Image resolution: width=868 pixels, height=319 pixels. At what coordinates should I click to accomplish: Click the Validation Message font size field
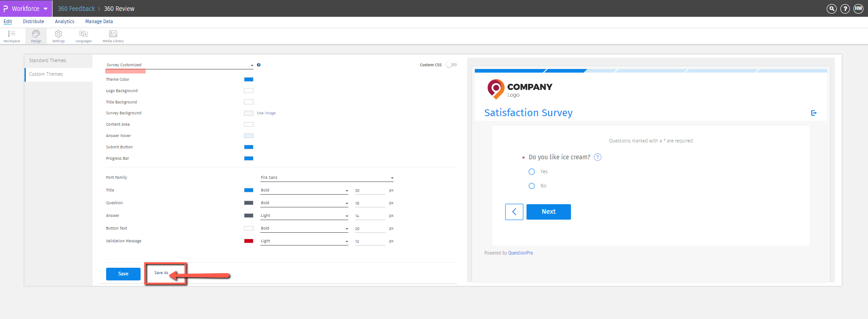(370, 241)
